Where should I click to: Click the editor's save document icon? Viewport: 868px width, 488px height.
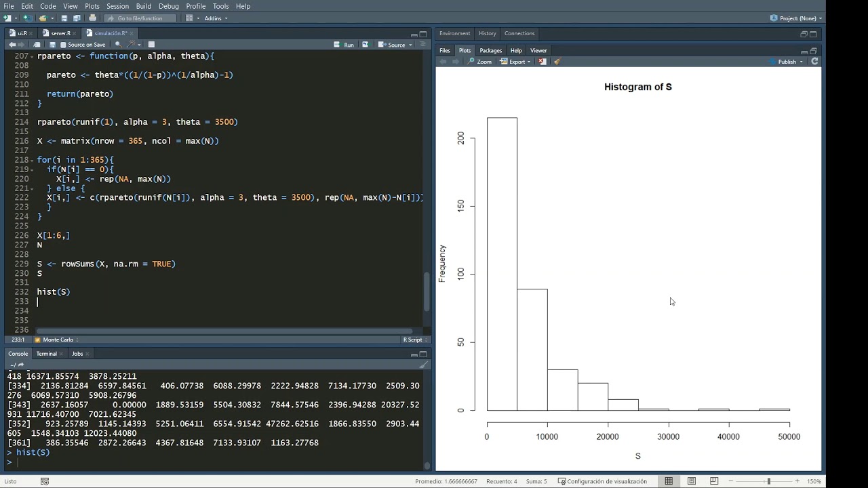(x=53, y=45)
